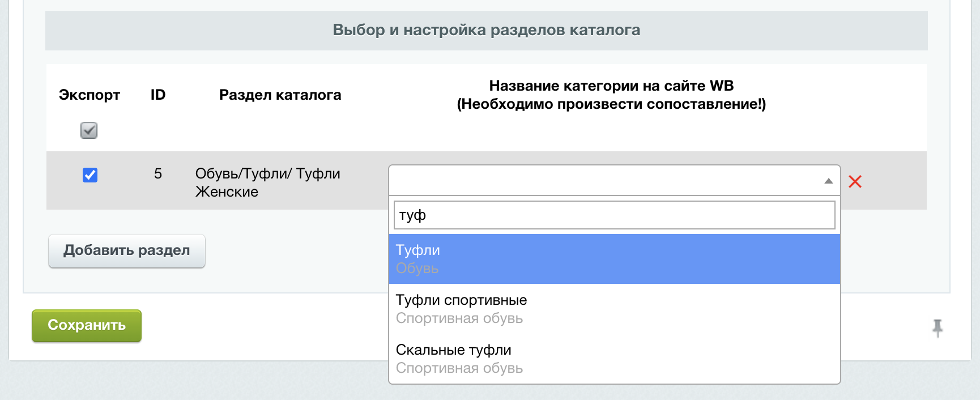Select the Туфли option in Обувь

point(614,259)
